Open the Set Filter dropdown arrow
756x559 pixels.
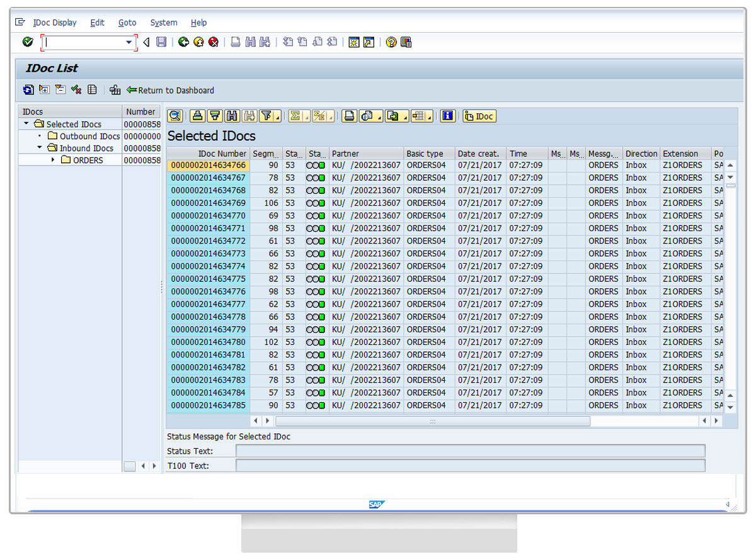pyautogui.click(x=278, y=117)
